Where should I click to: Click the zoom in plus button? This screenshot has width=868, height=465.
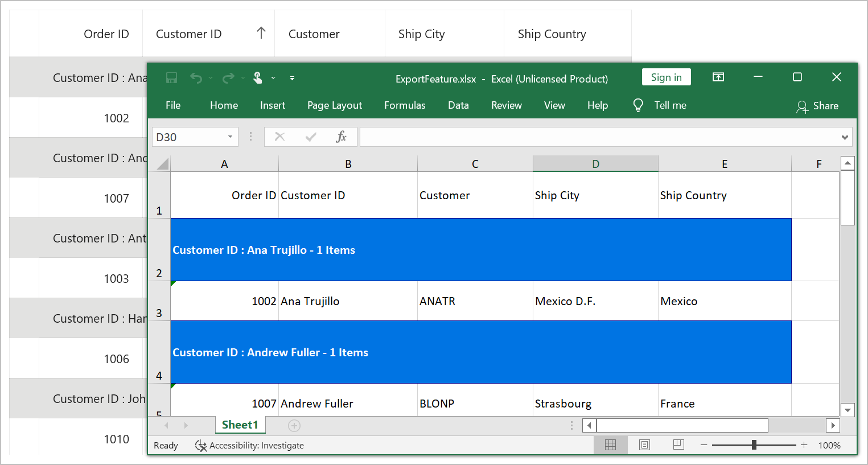click(804, 445)
